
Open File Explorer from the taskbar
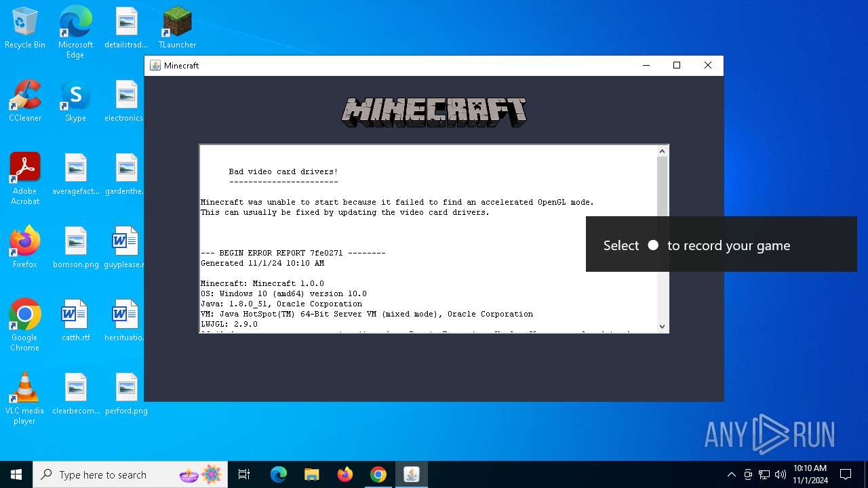click(x=311, y=474)
